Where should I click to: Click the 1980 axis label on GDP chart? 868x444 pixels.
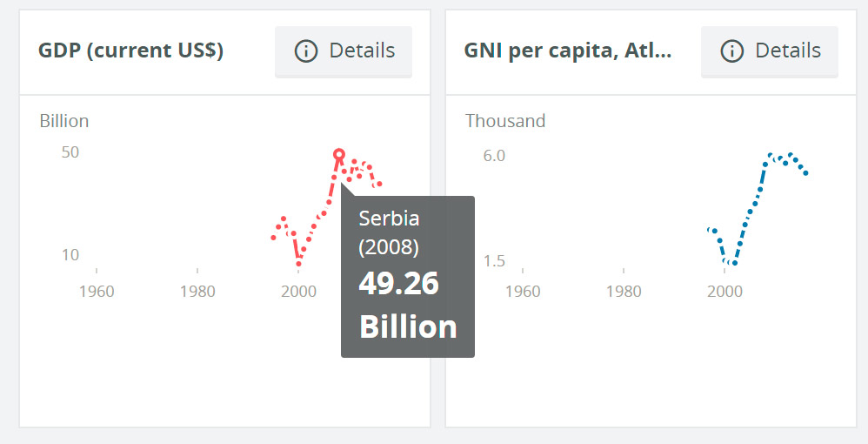(x=197, y=291)
